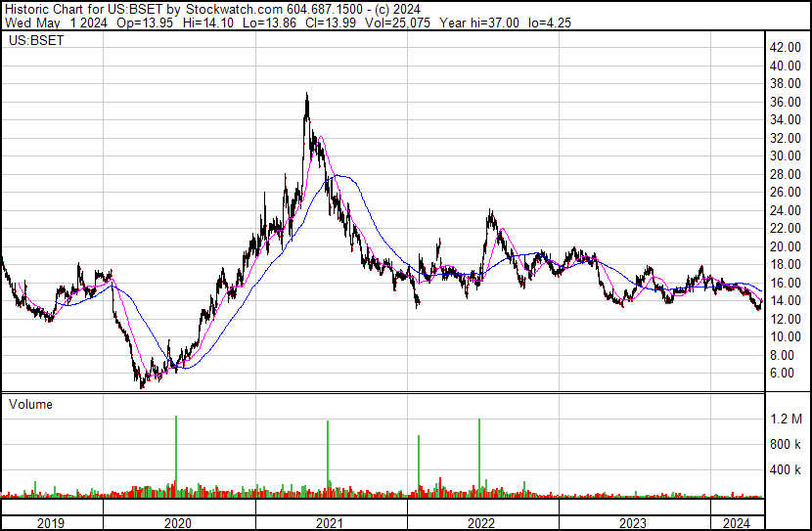Click the 26.00 price axis label
This screenshot has width=812, height=531.
tap(786, 192)
